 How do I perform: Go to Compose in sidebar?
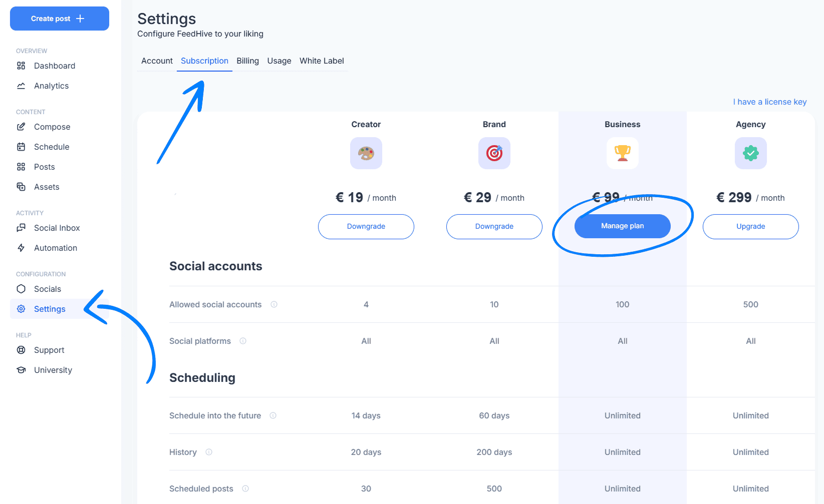tap(60, 127)
